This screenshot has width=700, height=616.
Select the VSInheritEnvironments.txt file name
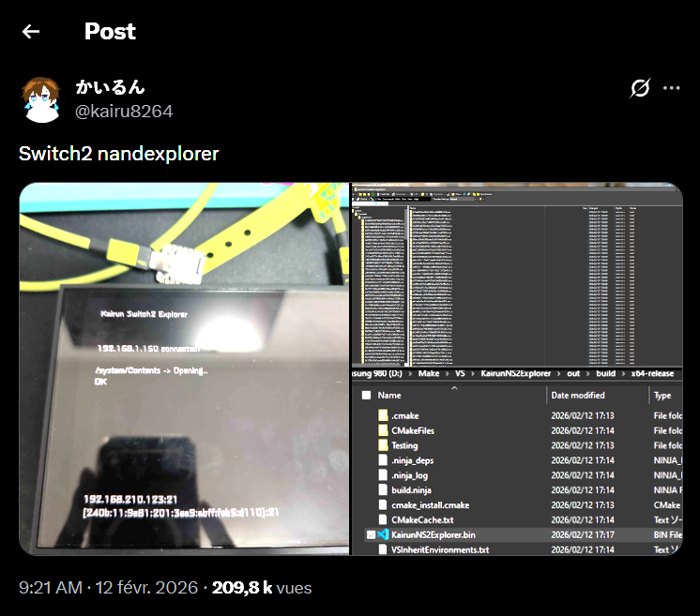coord(440,549)
